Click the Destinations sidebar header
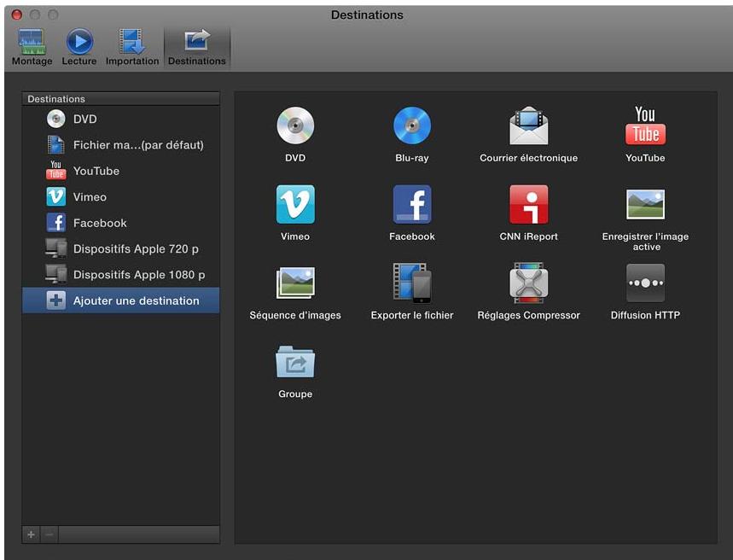Screen dimensions: 733x560 120,99
